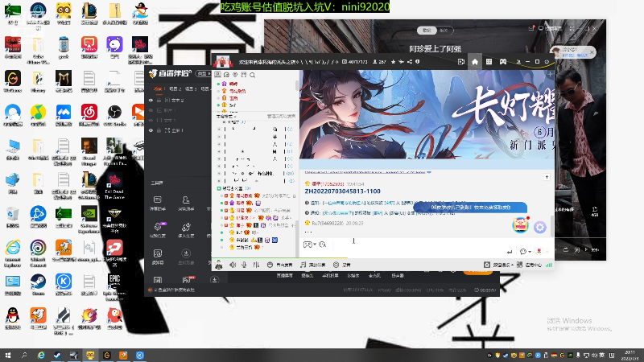Open the clock and date in system tray

click(x=630, y=356)
